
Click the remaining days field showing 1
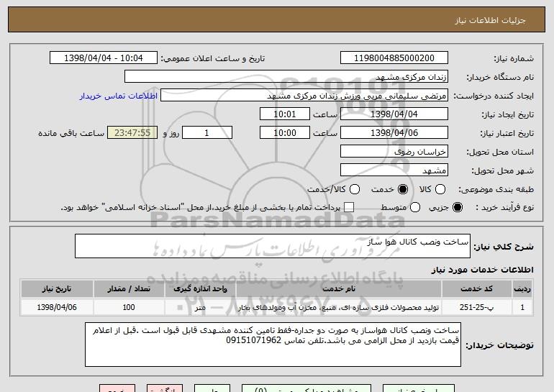point(207,133)
